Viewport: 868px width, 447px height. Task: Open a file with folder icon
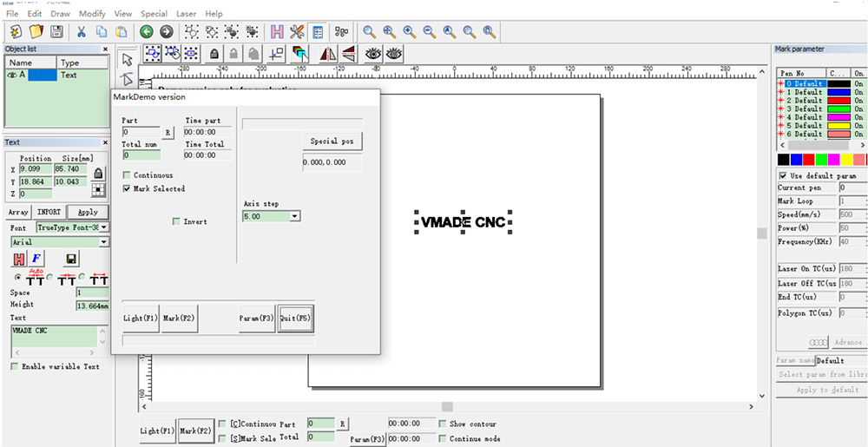pos(36,31)
